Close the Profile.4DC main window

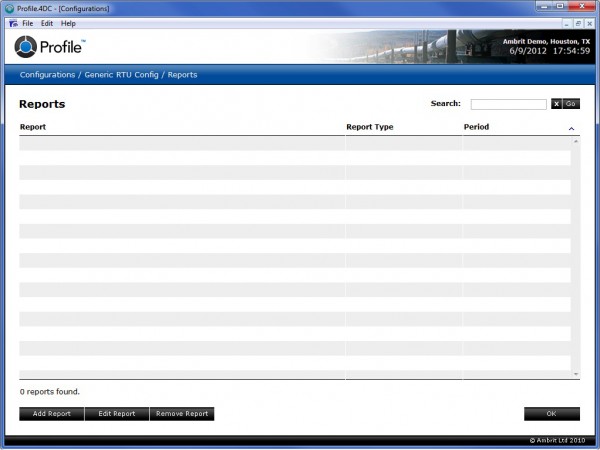[582, 6]
